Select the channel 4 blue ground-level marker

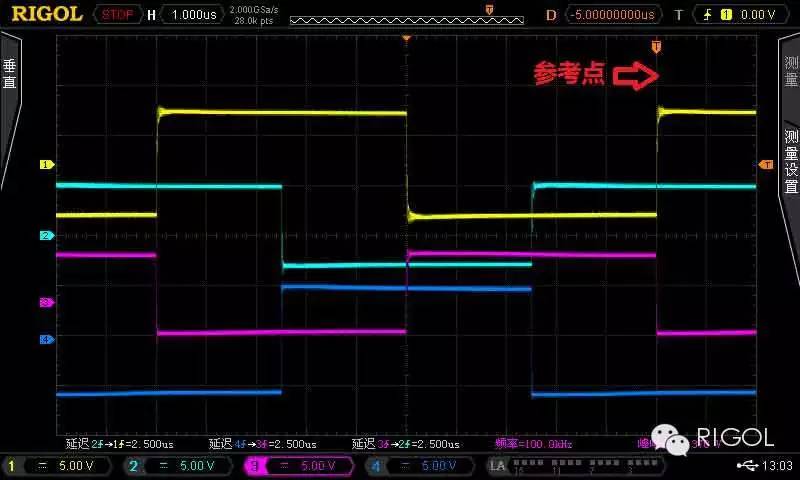coord(47,339)
